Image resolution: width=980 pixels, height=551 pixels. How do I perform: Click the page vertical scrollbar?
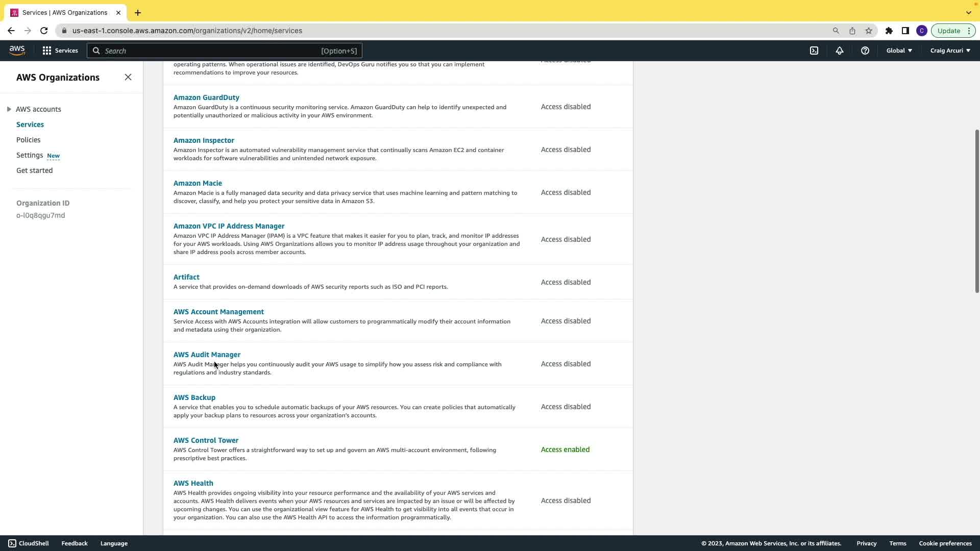976,211
